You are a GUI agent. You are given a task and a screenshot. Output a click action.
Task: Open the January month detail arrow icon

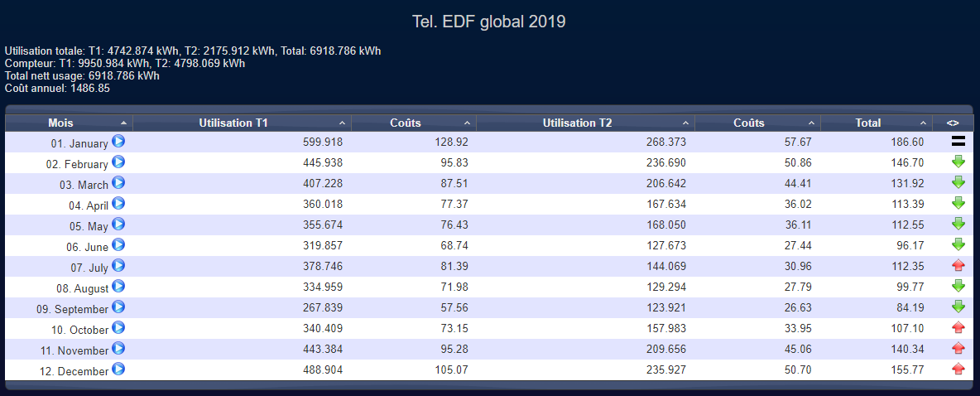pyautogui.click(x=118, y=141)
